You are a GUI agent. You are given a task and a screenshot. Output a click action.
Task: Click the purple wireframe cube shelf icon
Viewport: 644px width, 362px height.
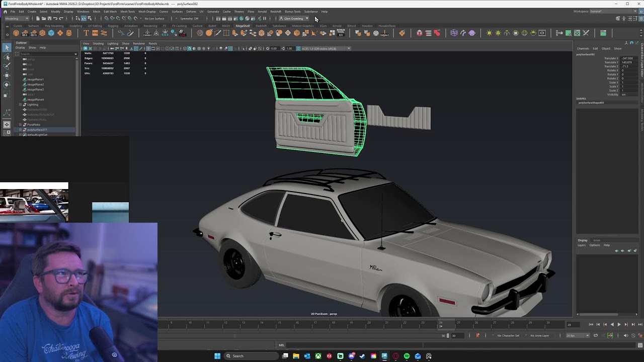pos(454,33)
